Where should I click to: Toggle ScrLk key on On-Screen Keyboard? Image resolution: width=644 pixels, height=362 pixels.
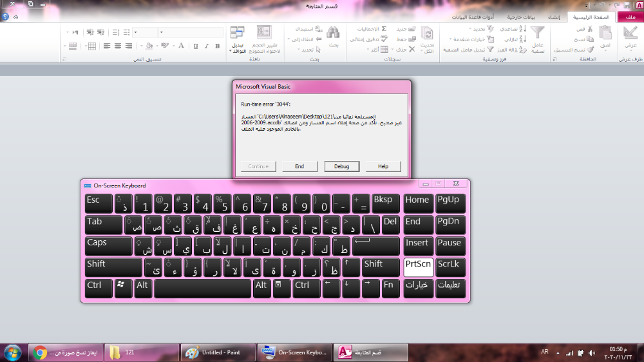click(451, 267)
